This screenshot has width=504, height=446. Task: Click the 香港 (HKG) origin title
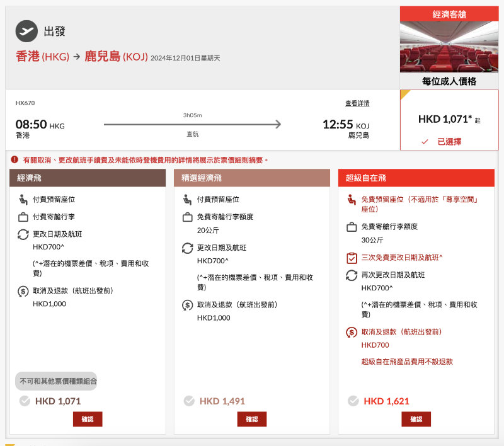coord(42,57)
